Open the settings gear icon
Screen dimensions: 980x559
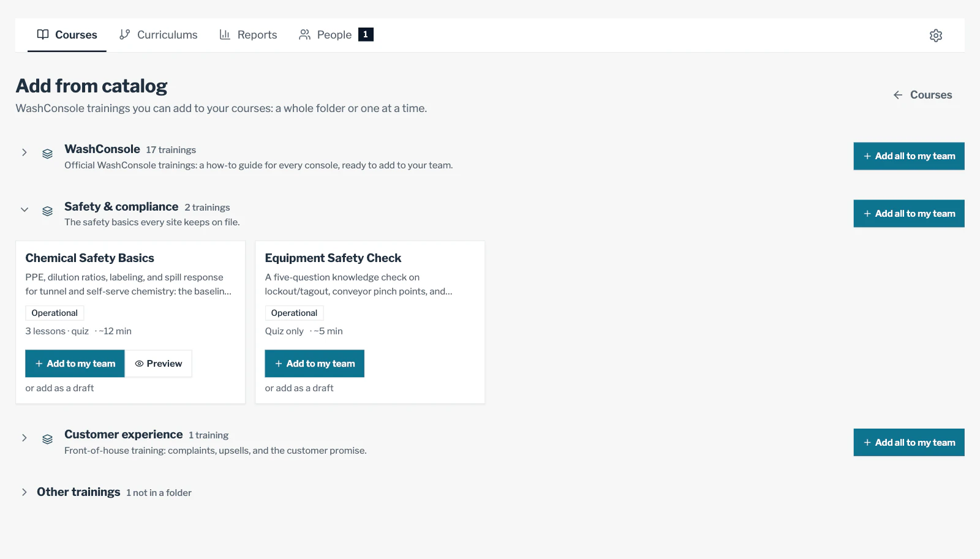pyautogui.click(x=935, y=36)
